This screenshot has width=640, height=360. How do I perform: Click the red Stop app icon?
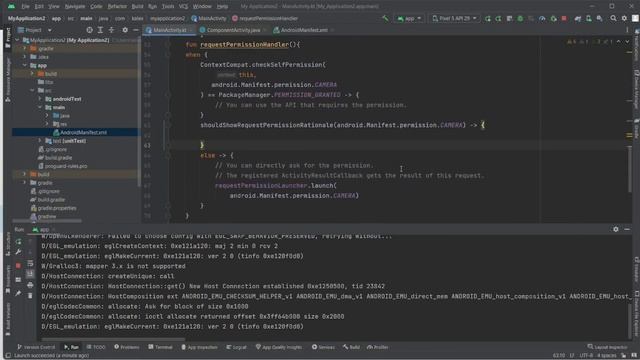564,18
